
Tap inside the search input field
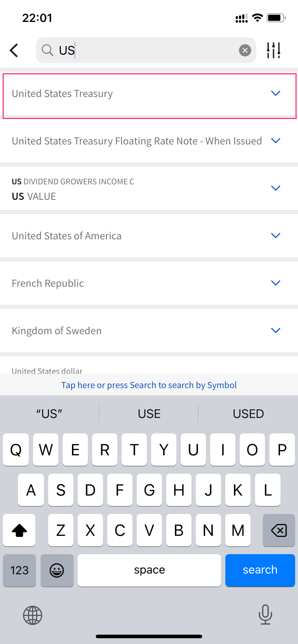tap(151, 50)
